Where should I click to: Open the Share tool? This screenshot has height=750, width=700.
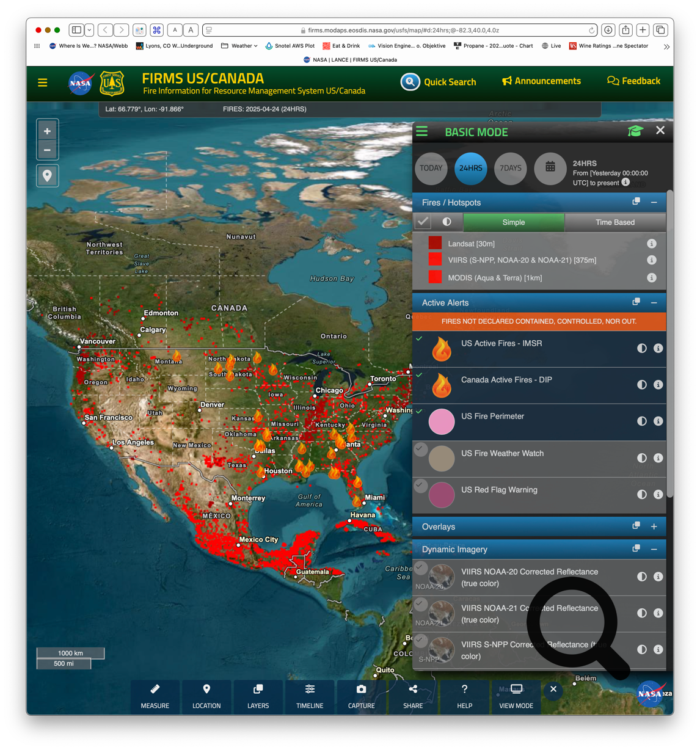[413, 696]
